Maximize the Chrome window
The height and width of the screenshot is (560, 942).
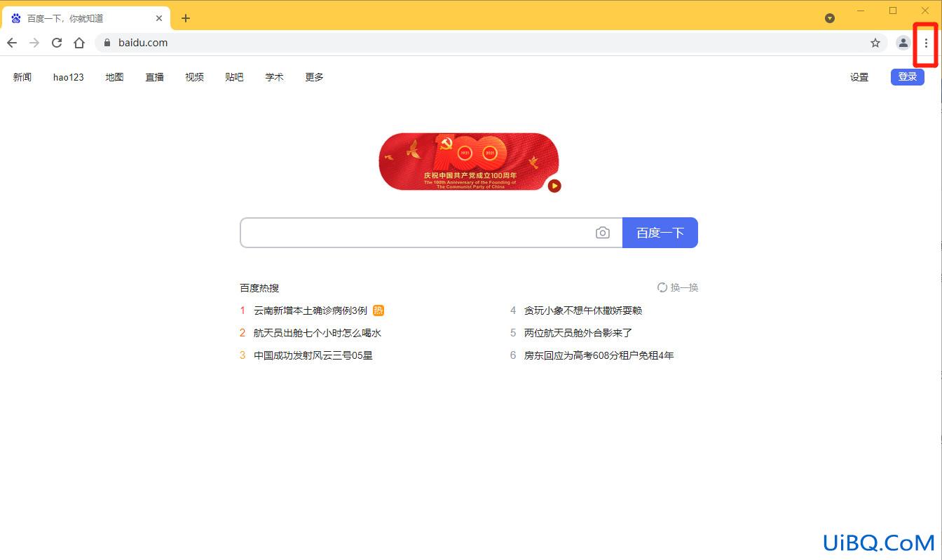point(893,11)
